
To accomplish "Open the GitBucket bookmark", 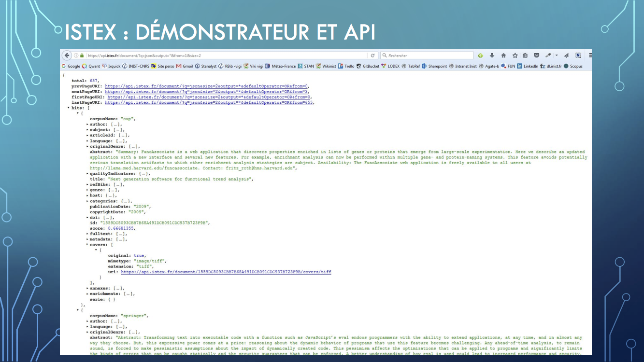I will click(x=368, y=66).
